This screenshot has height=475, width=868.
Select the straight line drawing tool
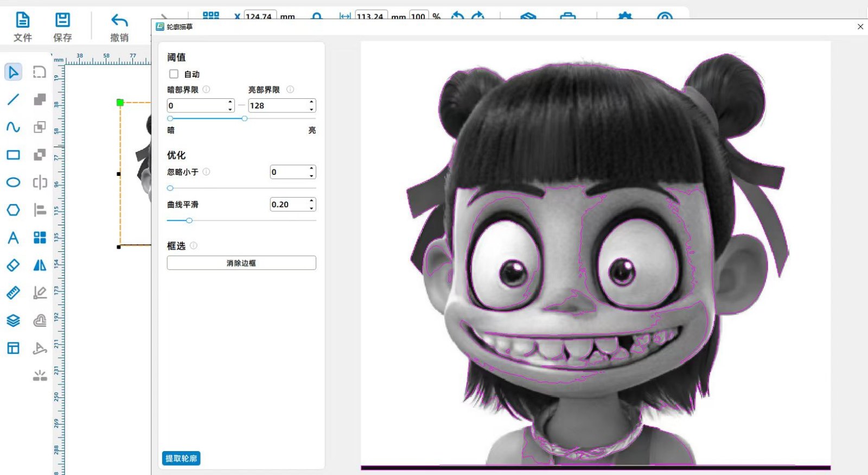[13, 99]
